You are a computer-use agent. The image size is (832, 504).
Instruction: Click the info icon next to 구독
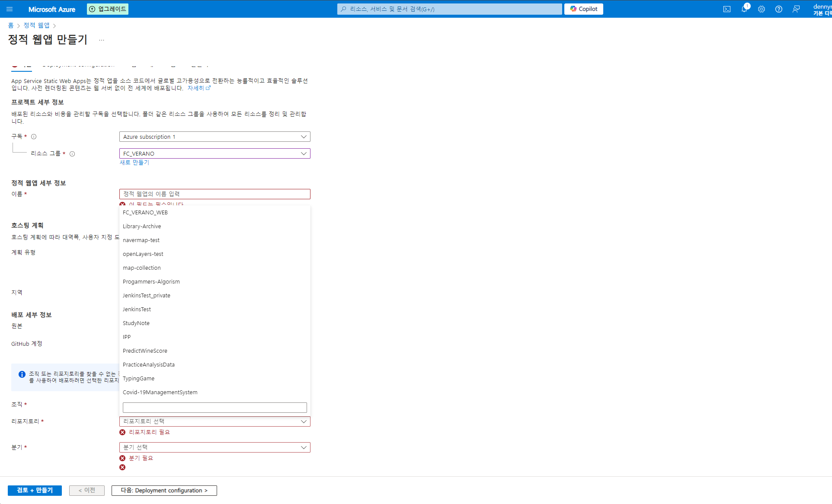click(x=34, y=137)
